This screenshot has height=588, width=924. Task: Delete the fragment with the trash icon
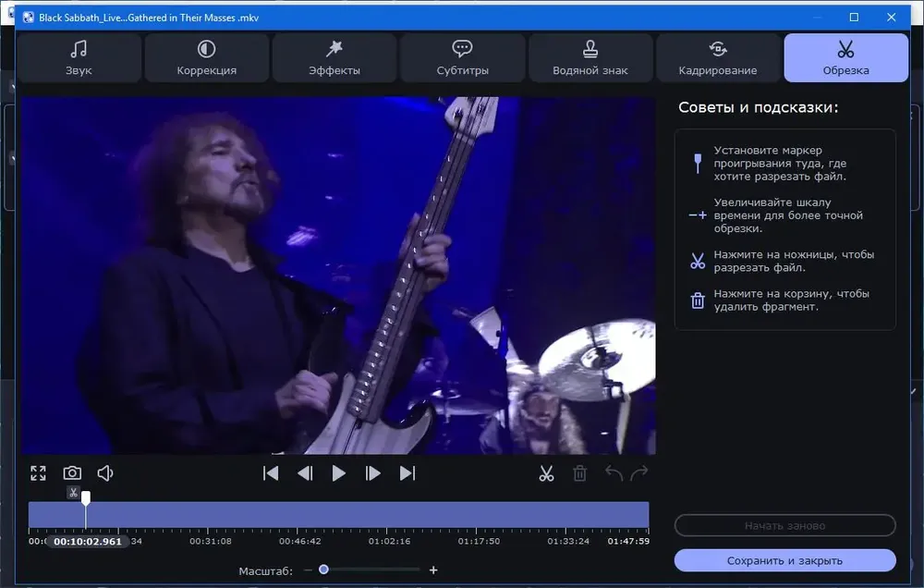pyautogui.click(x=580, y=473)
